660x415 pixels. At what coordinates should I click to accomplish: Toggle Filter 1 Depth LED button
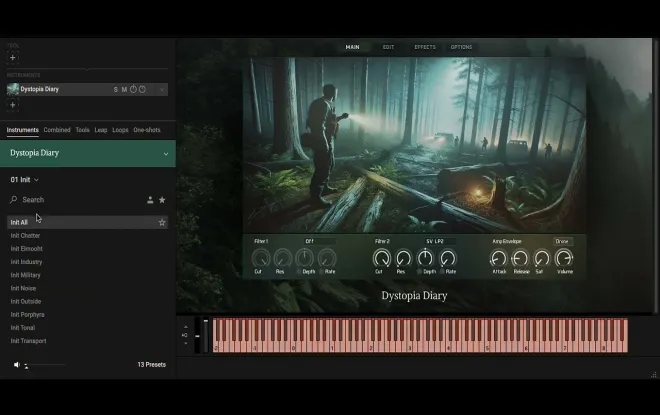pyautogui.click(x=298, y=272)
